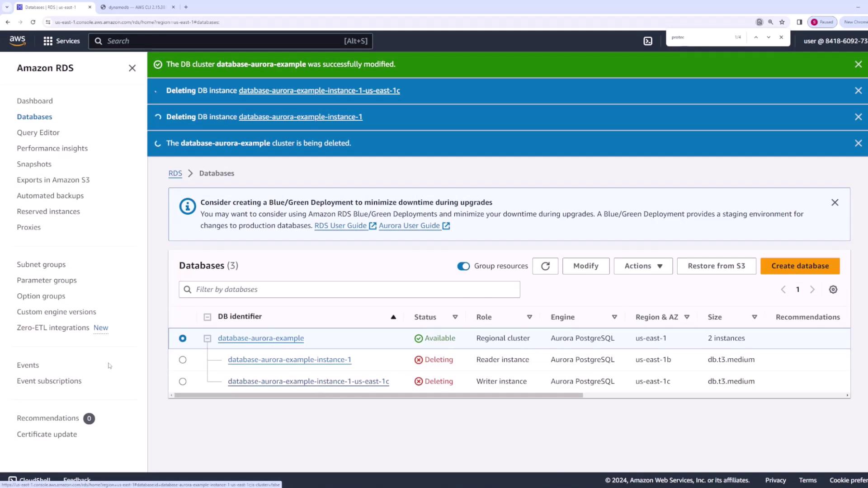Open the Aurora User Guide link

pos(414,226)
